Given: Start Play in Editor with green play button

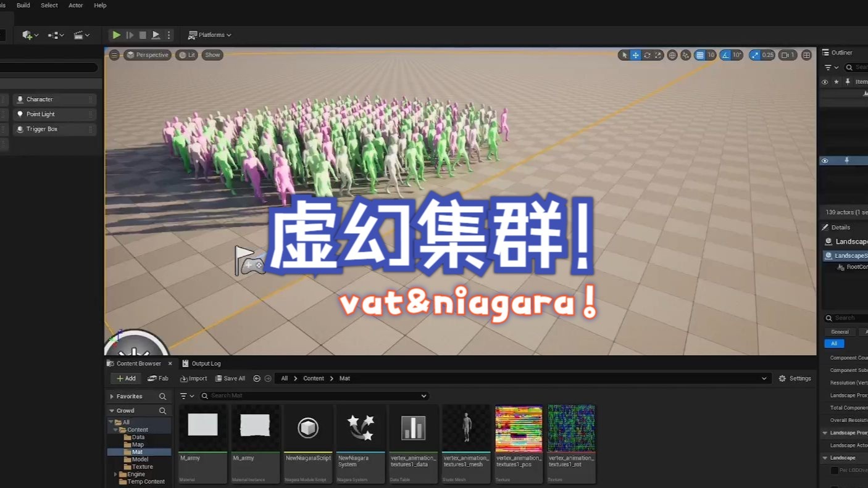Looking at the screenshot, I should coord(117,35).
